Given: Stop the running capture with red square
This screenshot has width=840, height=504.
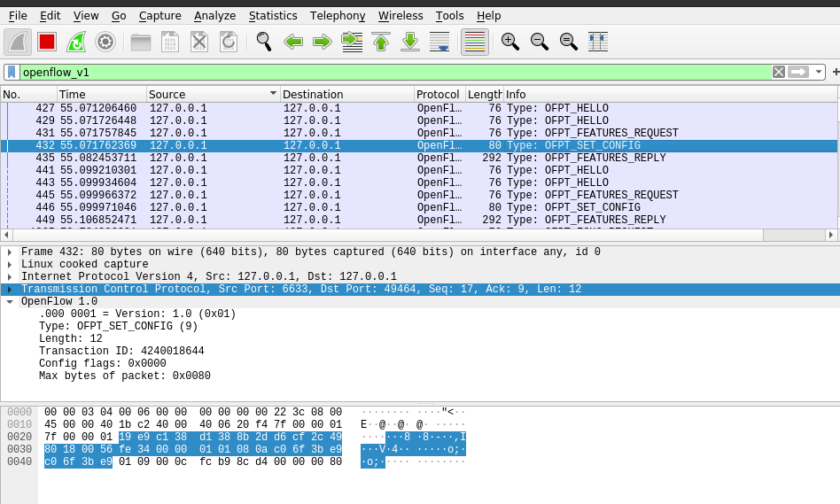Looking at the screenshot, I should [x=47, y=42].
